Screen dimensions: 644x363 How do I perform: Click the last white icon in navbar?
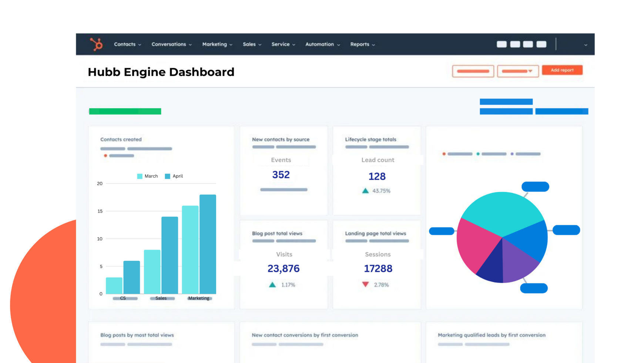click(x=541, y=44)
